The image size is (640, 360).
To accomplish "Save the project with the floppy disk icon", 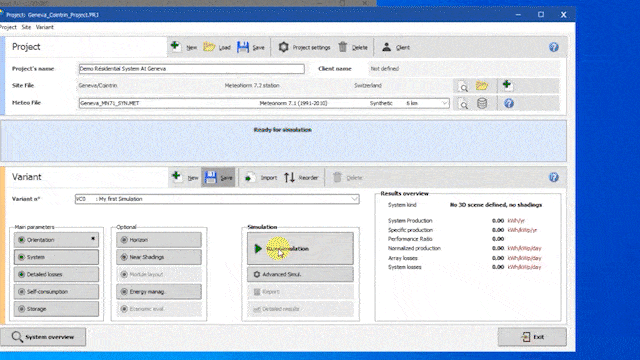I will pos(243,47).
